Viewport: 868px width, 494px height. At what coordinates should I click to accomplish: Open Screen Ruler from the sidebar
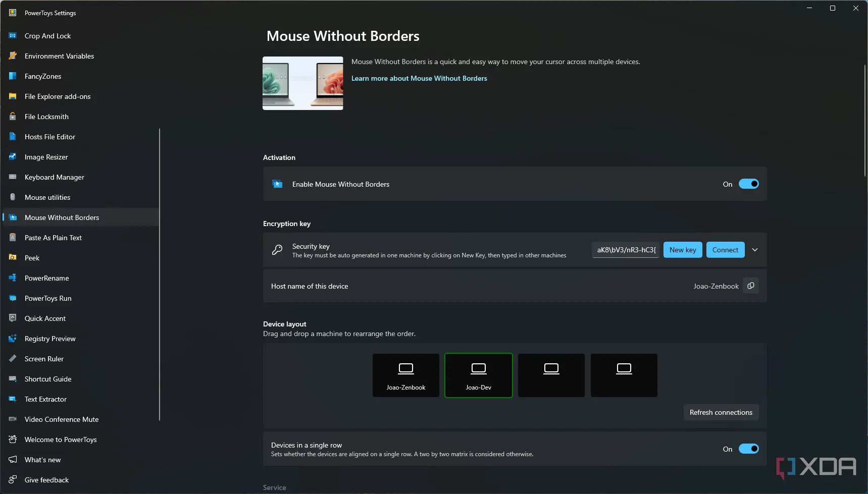[81, 359]
